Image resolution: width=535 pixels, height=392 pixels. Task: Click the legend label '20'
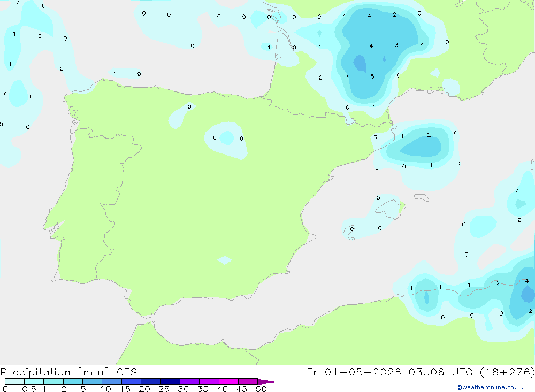point(144,389)
